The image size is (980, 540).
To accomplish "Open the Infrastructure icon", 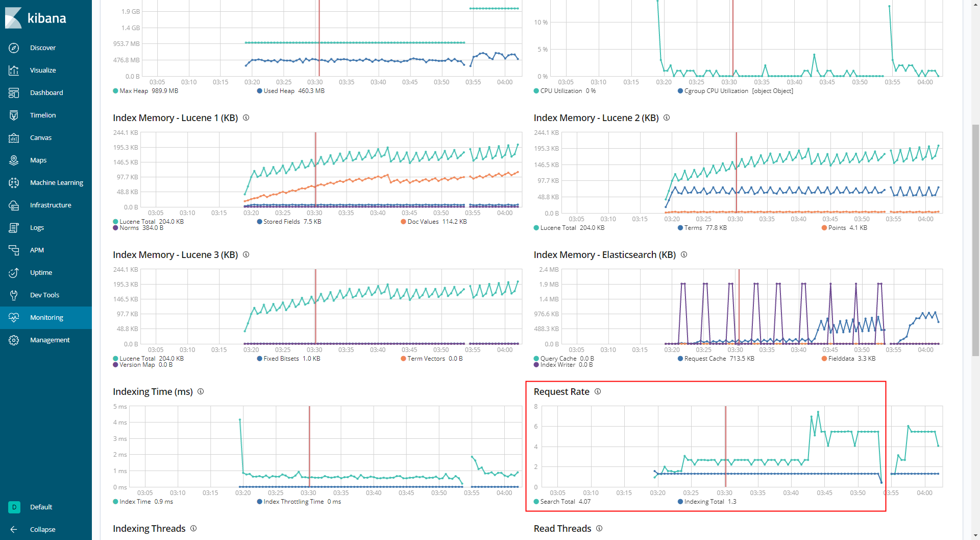I will coord(14,205).
